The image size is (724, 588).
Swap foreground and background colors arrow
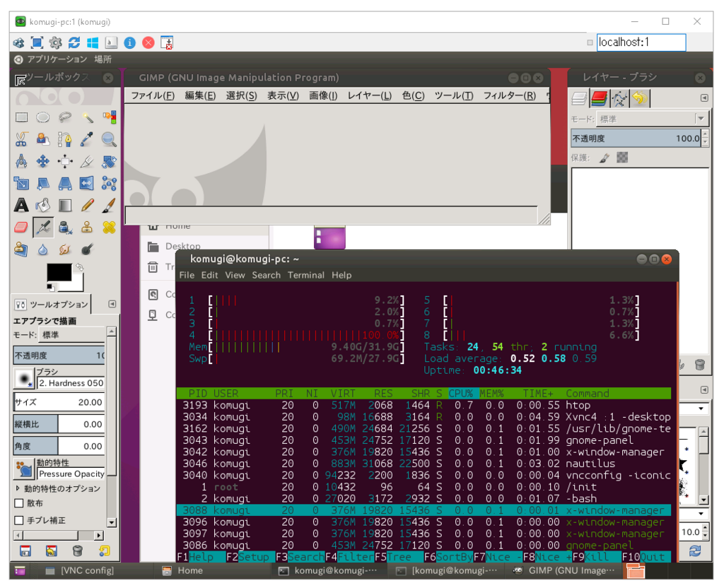point(80,266)
